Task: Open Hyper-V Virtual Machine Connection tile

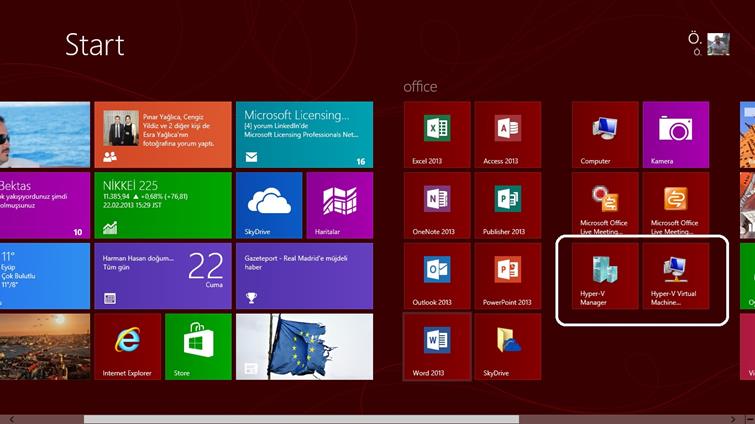Action: pyautogui.click(x=676, y=276)
